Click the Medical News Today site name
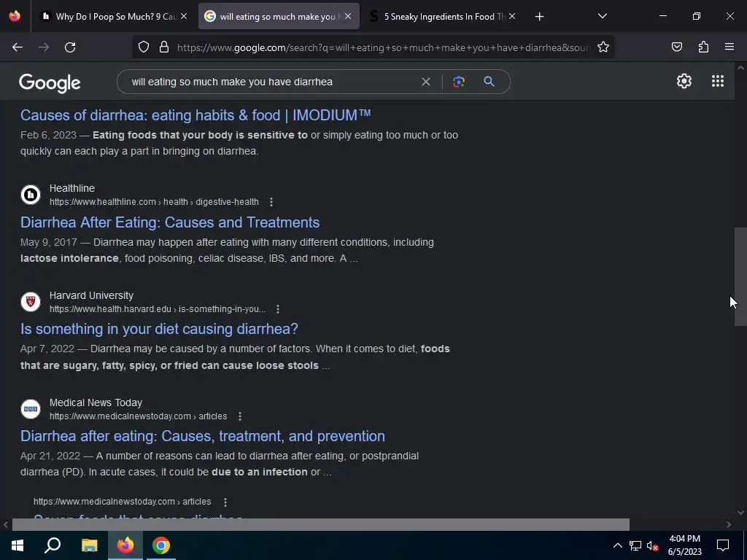This screenshot has width=747, height=560. 96,402
